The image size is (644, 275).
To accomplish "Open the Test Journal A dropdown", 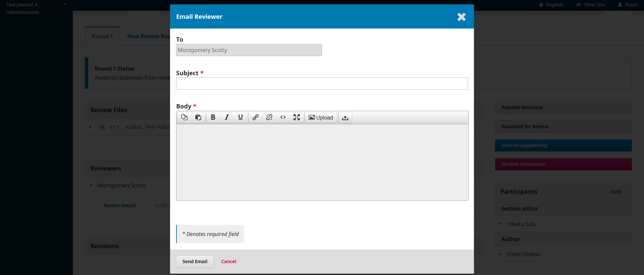I will point(36,5).
